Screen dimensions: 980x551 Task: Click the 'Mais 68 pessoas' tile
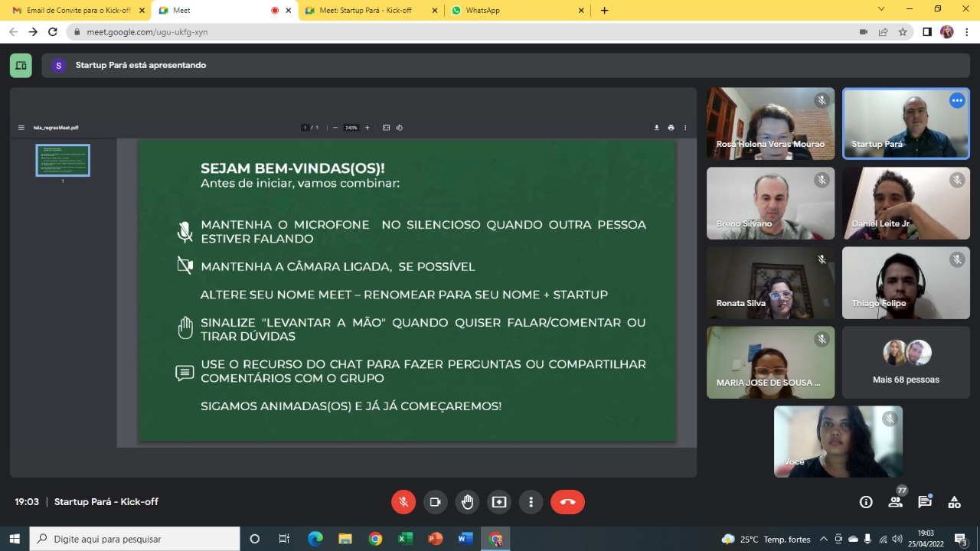pyautogui.click(x=906, y=363)
